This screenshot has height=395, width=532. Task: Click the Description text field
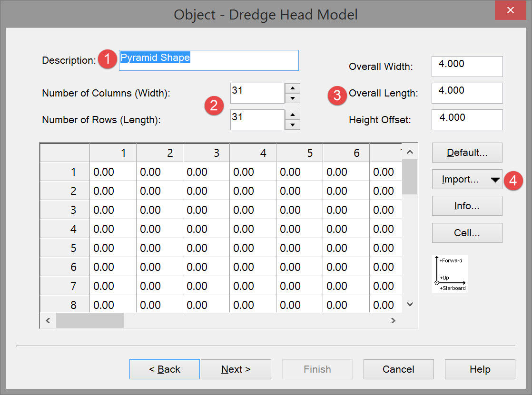click(x=208, y=60)
